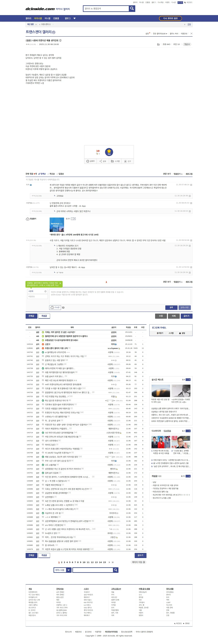Click the 신고 report siren button
Viewport: 218px width, 644px height.
pyautogui.click(x=127, y=161)
